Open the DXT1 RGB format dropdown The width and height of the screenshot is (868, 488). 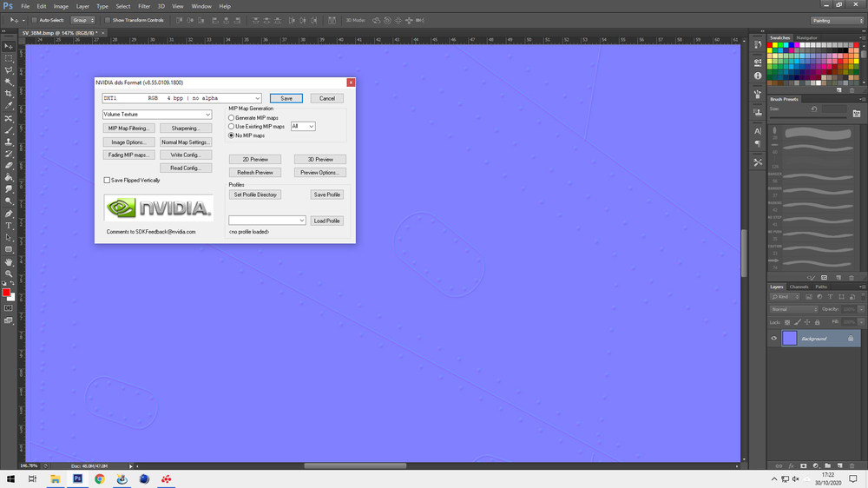point(181,98)
